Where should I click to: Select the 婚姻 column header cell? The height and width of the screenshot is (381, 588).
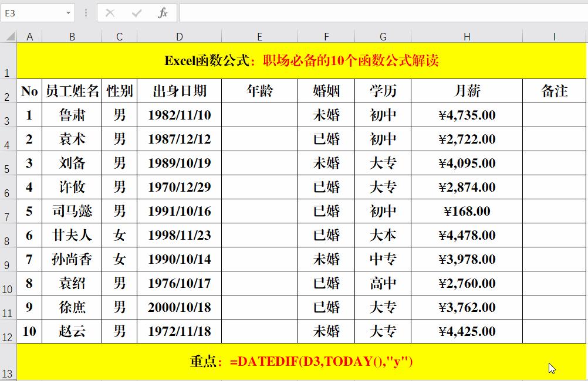coord(326,91)
